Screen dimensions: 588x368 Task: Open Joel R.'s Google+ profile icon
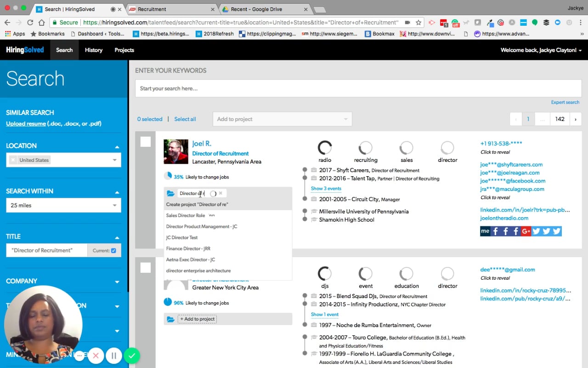coord(526,231)
